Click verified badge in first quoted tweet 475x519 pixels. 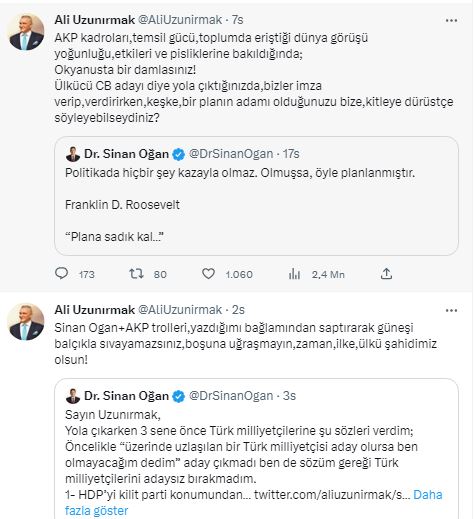click(179, 154)
